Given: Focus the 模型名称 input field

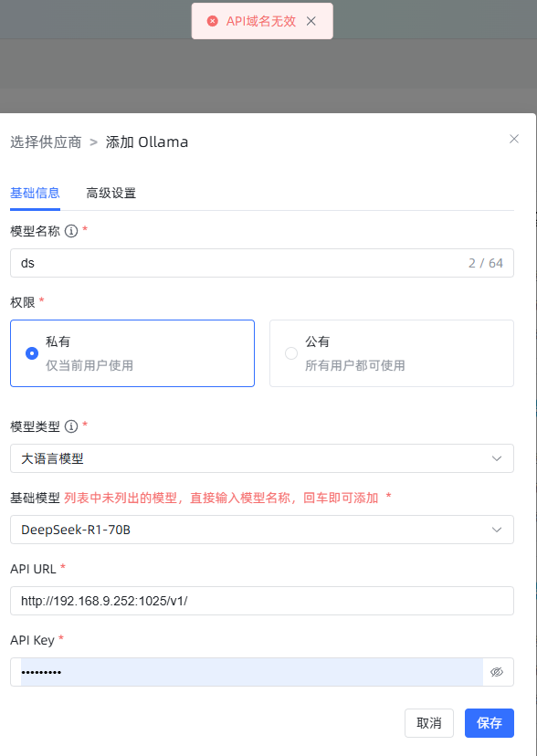Looking at the screenshot, I should click(262, 263).
